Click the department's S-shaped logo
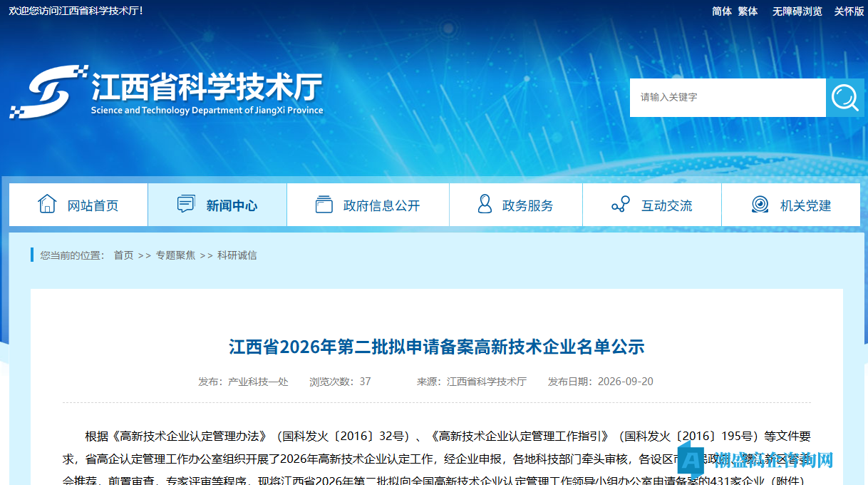The image size is (868, 485). 48,92
